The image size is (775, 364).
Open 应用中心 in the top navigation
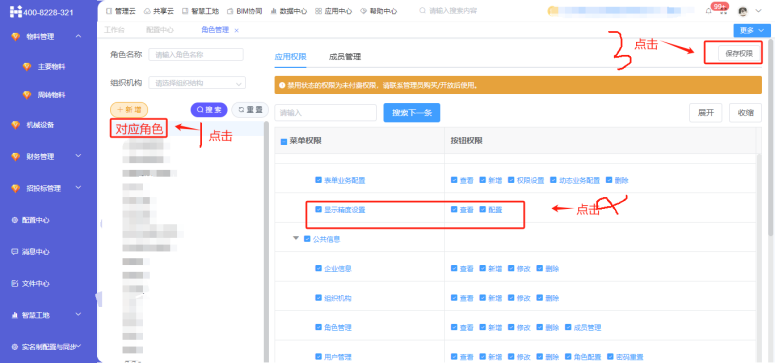(334, 11)
